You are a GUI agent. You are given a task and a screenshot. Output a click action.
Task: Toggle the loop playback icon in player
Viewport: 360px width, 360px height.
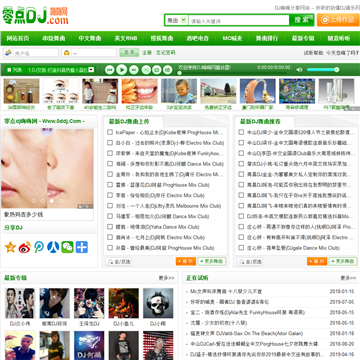click(x=157, y=70)
